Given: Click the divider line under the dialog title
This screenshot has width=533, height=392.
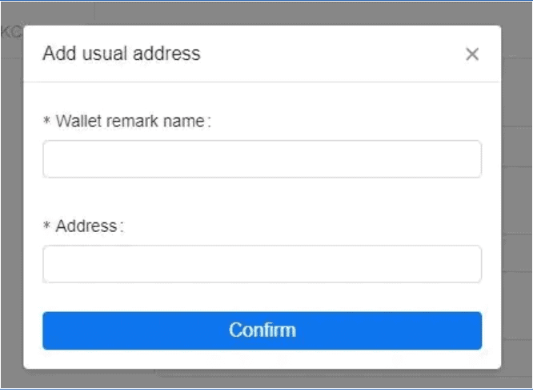Looking at the screenshot, I should click(262, 82).
